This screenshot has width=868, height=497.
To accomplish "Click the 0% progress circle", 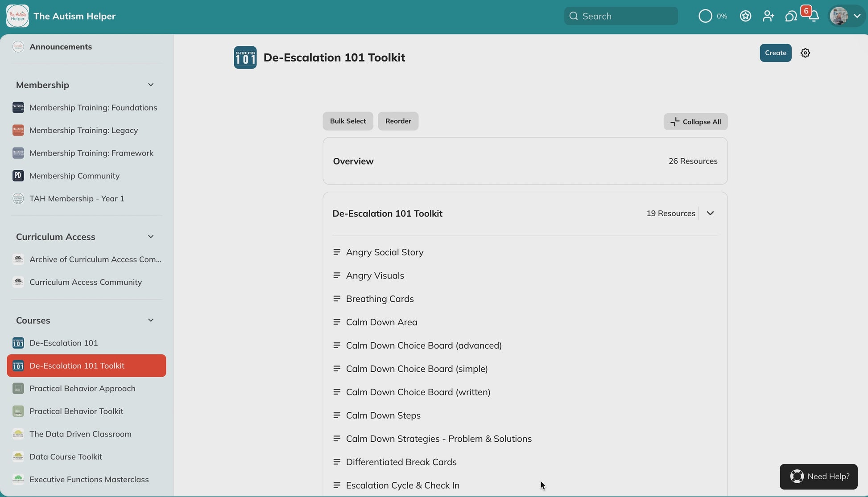I will pos(705,16).
